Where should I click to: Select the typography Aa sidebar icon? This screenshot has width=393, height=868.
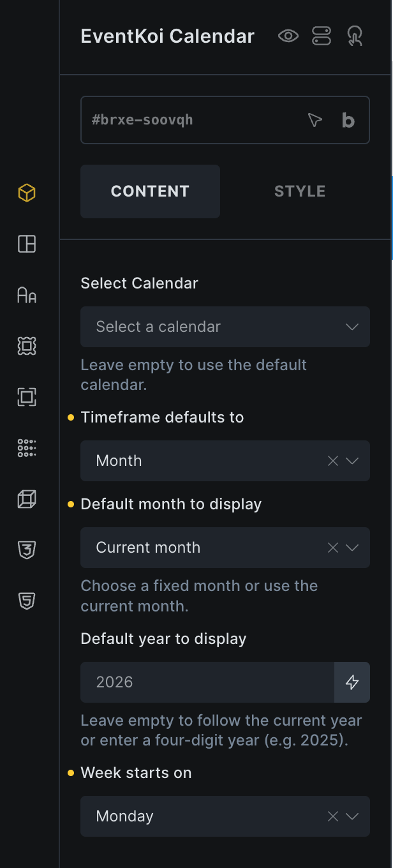point(27,295)
